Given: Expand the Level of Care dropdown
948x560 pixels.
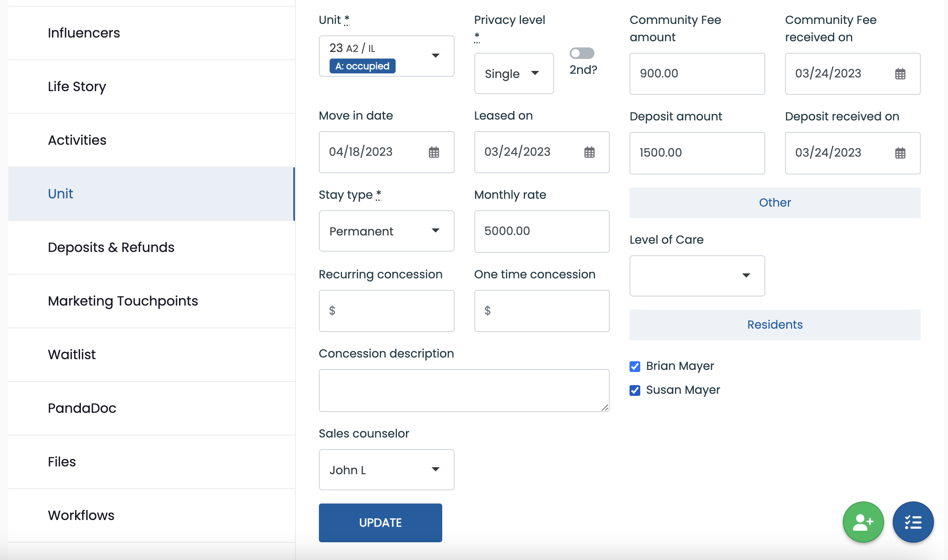Looking at the screenshot, I should coord(697,275).
